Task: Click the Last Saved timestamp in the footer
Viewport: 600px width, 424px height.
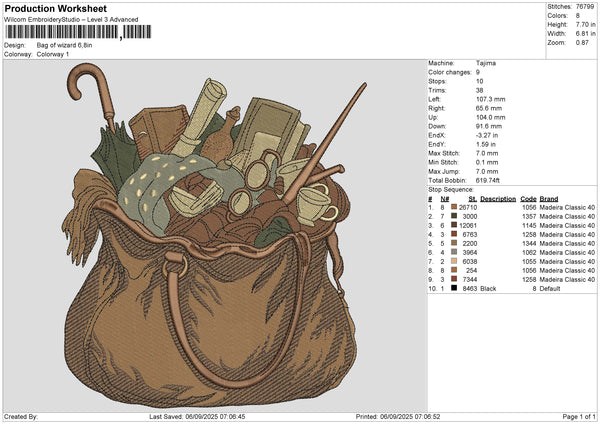Action: coord(197,417)
